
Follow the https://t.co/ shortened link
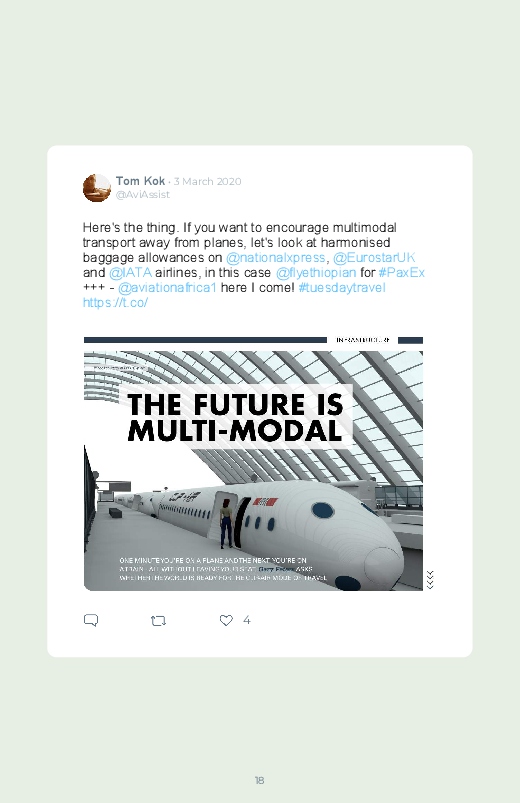(115, 303)
